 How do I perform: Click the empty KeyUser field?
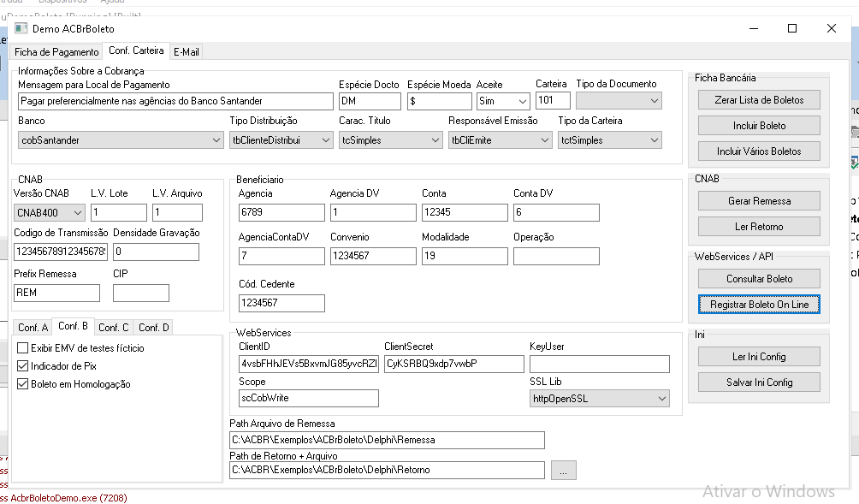tap(599, 364)
